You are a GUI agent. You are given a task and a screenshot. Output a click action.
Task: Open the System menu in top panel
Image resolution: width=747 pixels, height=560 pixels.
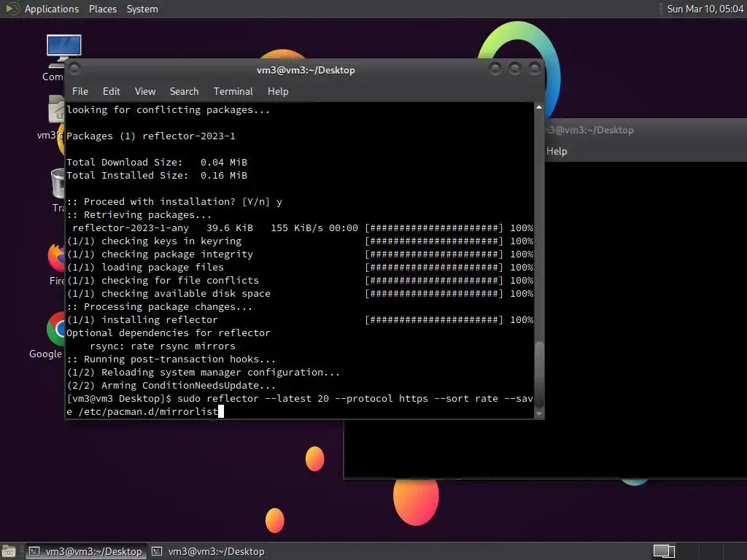(x=142, y=9)
